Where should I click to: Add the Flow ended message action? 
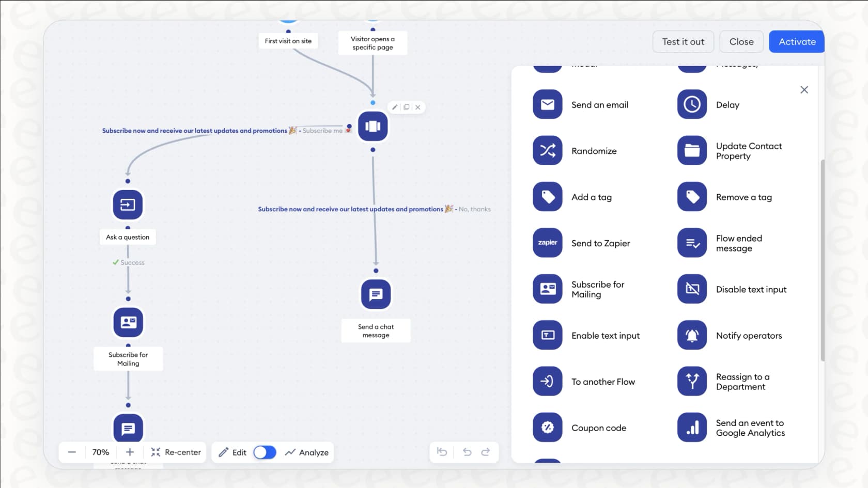(692, 243)
